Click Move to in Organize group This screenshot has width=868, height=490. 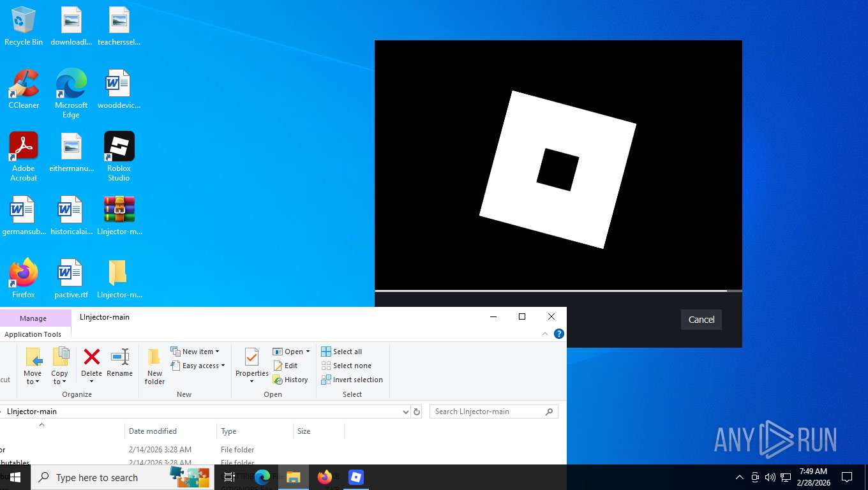pos(33,366)
